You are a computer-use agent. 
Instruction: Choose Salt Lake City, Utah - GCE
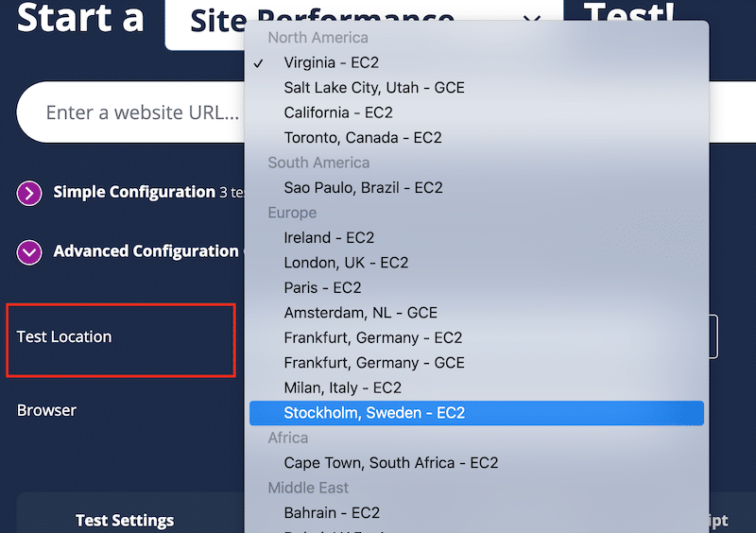(x=476, y=88)
